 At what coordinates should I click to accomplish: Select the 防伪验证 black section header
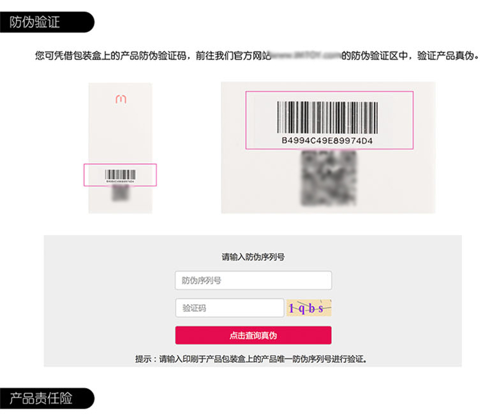[x=47, y=22]
